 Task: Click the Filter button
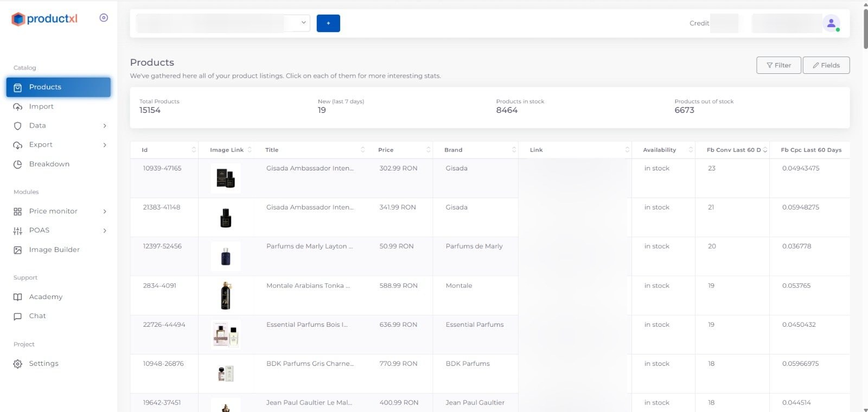coord(778,65)
